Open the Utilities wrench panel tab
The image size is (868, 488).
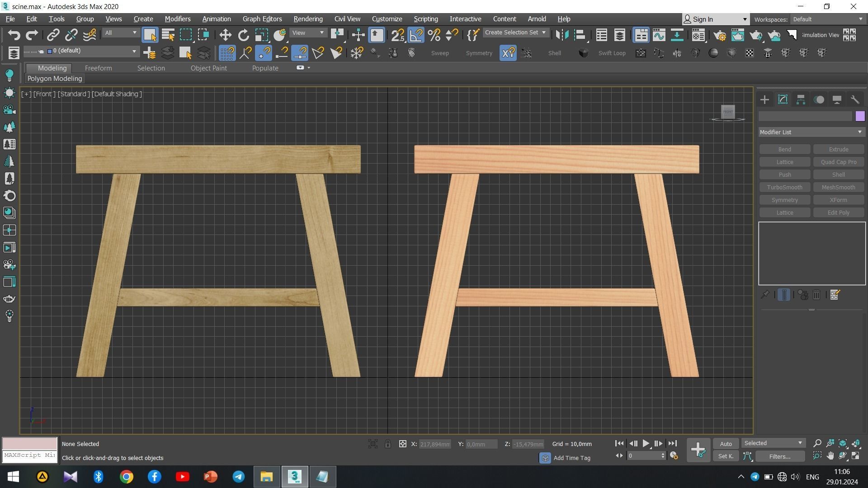854,100
